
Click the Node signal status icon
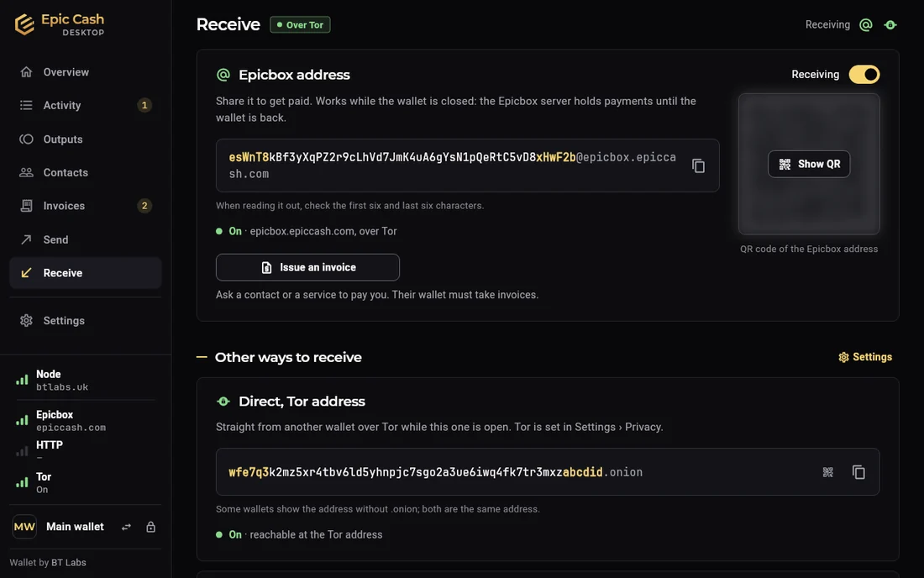pos(22,380)
